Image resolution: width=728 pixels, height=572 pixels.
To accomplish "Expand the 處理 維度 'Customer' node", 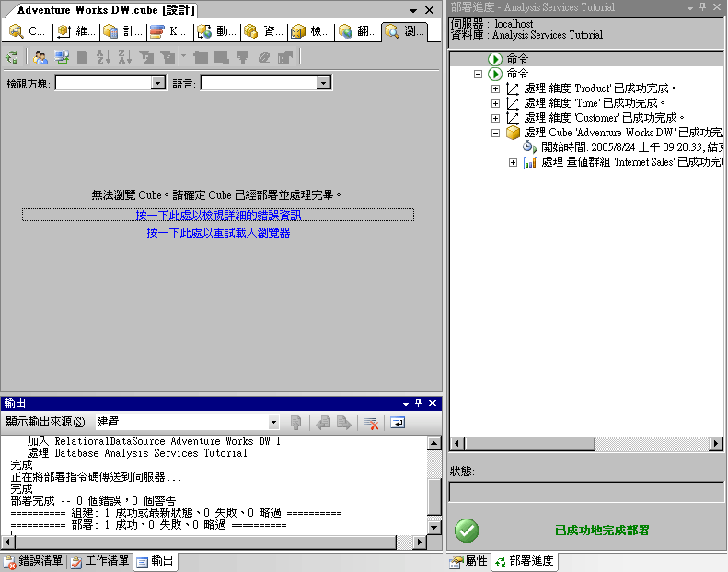I will [x=495, y=119].
